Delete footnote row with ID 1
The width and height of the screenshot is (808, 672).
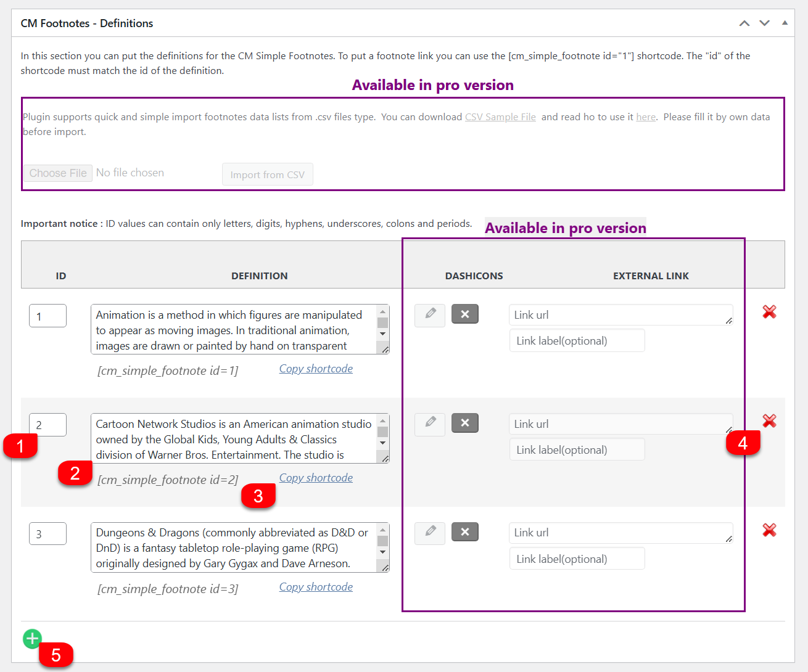[x=769, y=312]
